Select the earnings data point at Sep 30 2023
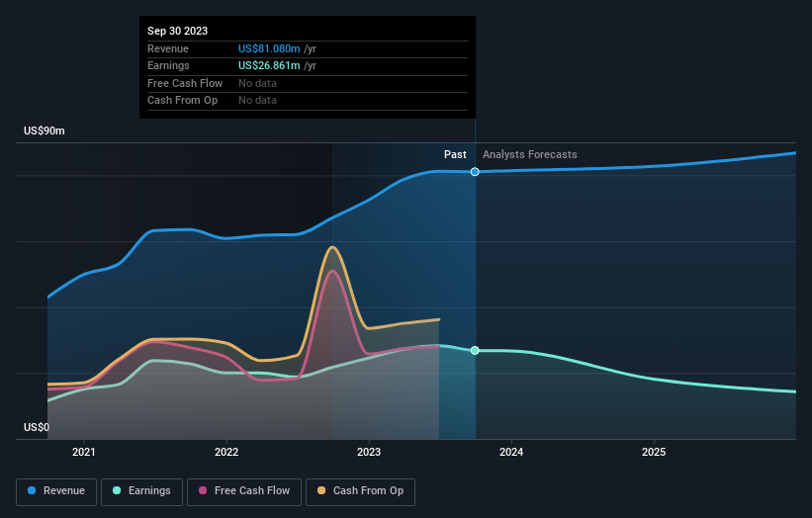Screen dimensions: 812x518 [475, 350]
